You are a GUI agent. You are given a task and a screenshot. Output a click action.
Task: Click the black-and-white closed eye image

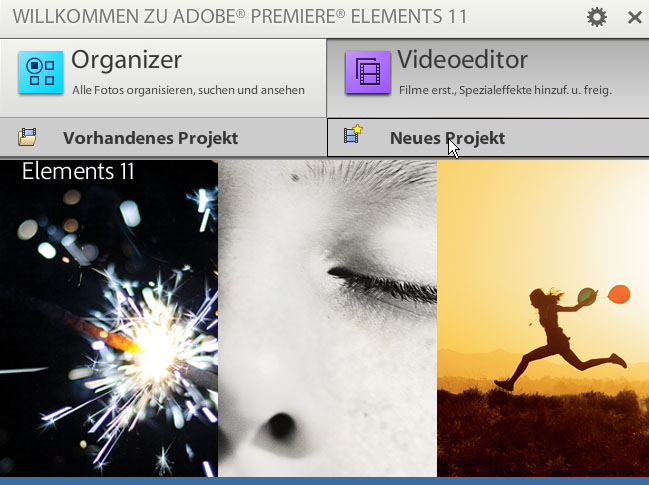pyautogui.click(x=327, y=318)
